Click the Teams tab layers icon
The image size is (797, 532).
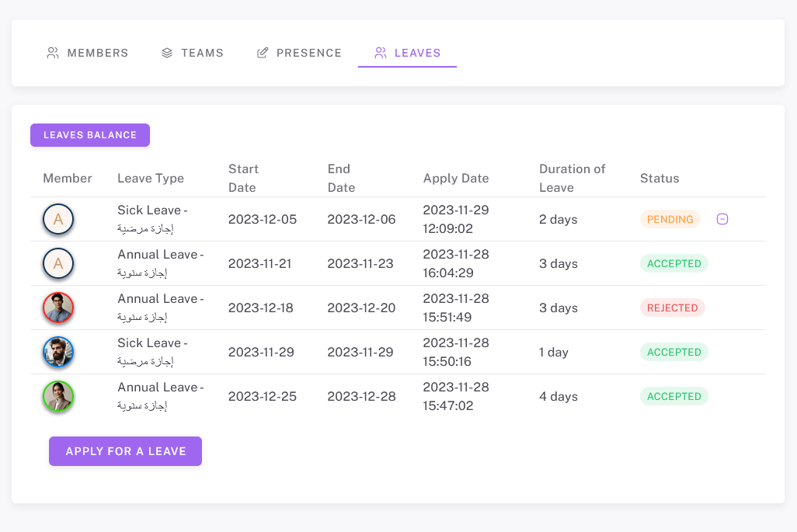click(x=167, y=53)
